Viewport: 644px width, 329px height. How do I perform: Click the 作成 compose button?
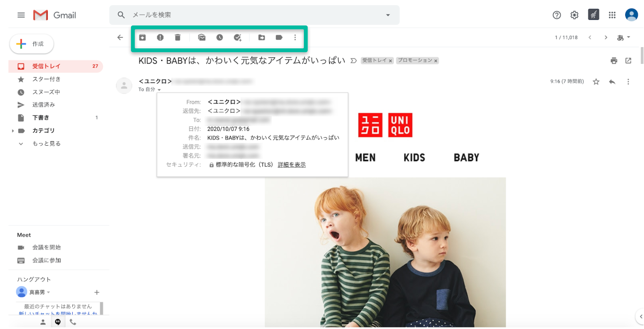coord(32,44)
